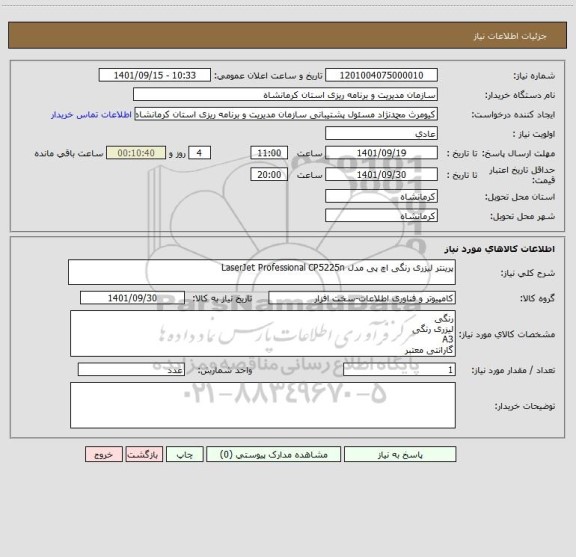The image size is (576, 557).
Task: Click the چاپ print button
Action: tap(184, 454)
